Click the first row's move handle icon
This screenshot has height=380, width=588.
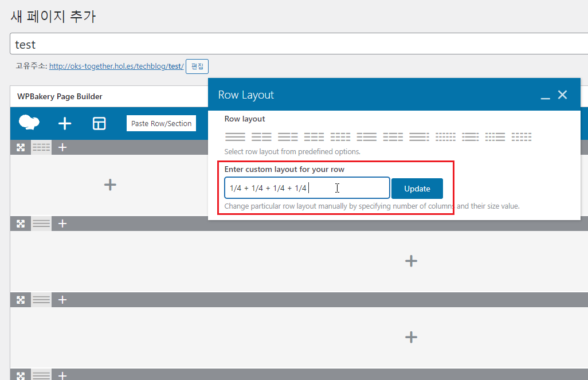[x=21, y=147]
